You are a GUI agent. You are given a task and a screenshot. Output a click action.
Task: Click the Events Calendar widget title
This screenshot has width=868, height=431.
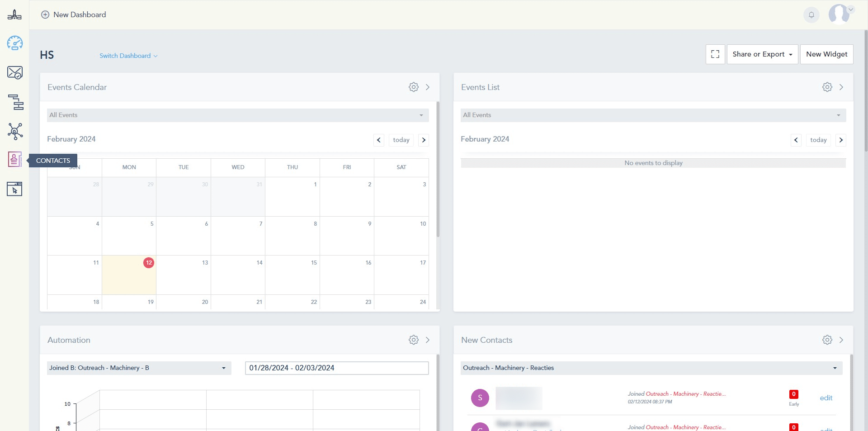click(x=77, y=87)
